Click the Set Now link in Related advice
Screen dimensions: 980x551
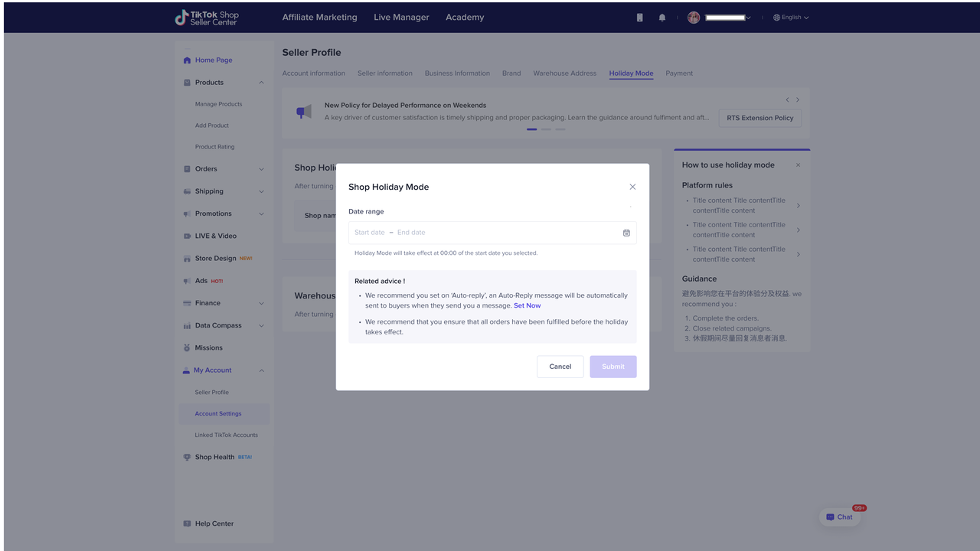527,305
